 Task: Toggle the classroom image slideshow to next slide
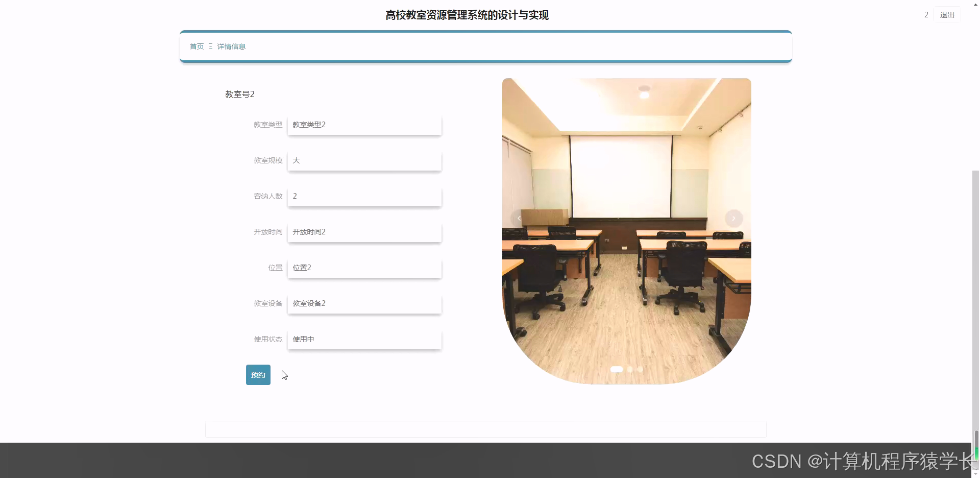pyautogui.click(x=734, y=218)
